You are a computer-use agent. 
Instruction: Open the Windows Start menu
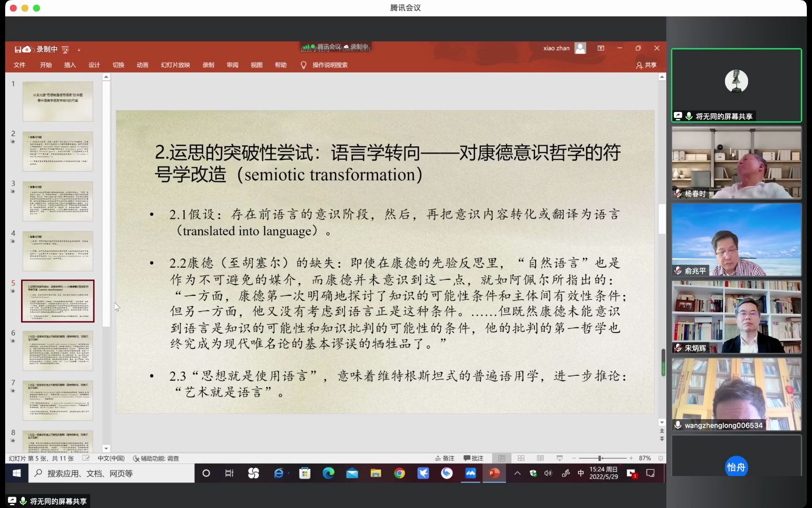tap(16, 473)
